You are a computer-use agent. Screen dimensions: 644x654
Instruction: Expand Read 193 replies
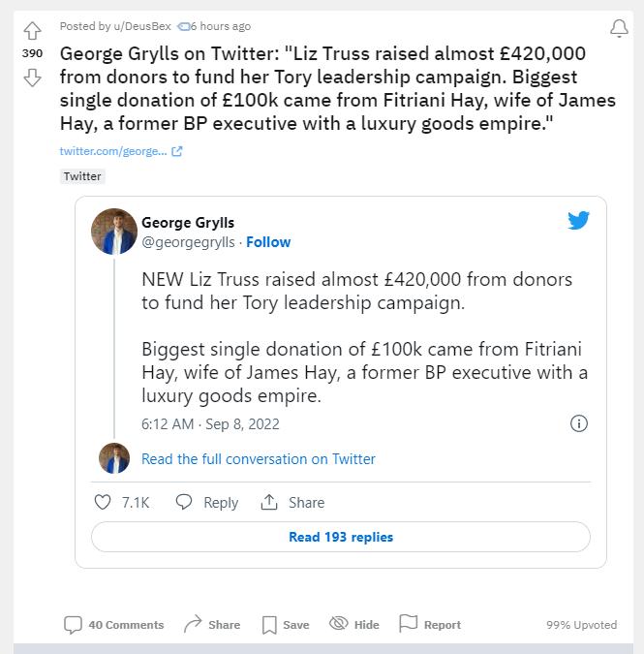click(x=341, y=537)
